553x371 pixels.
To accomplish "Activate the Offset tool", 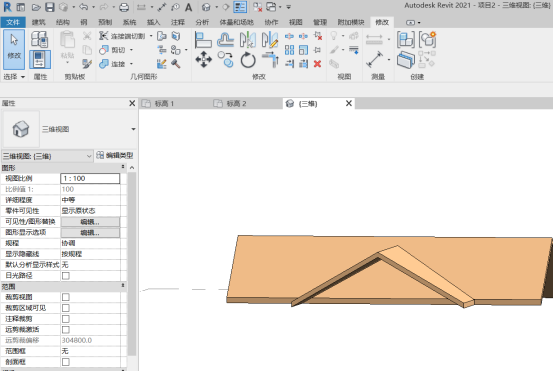I will coord(225,39).
